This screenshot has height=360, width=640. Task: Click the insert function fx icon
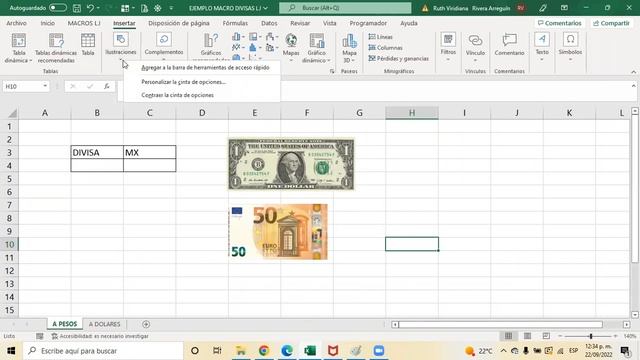(x=107, y=86)
